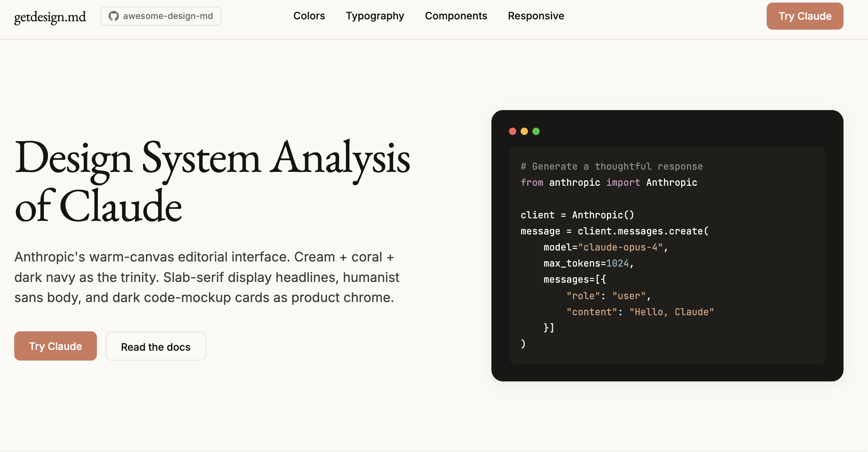Screen dimensions: 868x452
Task: Click the green dot in code window
Action: (x=536, y=131)
